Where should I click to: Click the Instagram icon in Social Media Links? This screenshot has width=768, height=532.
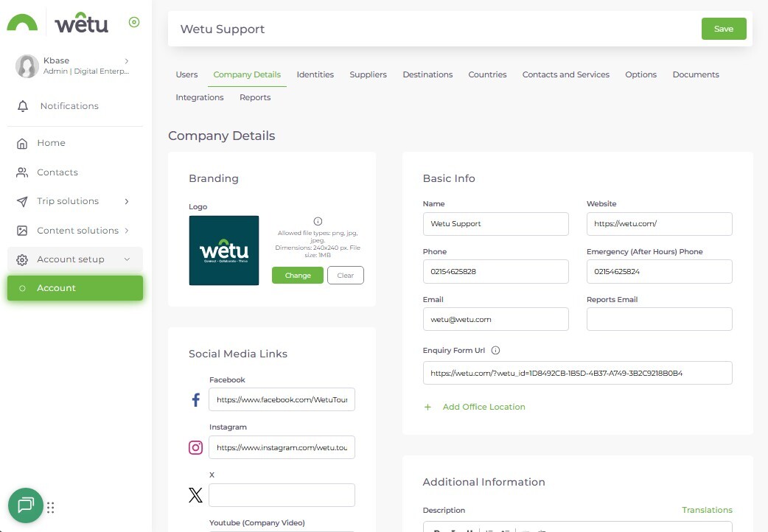[195, 447]
